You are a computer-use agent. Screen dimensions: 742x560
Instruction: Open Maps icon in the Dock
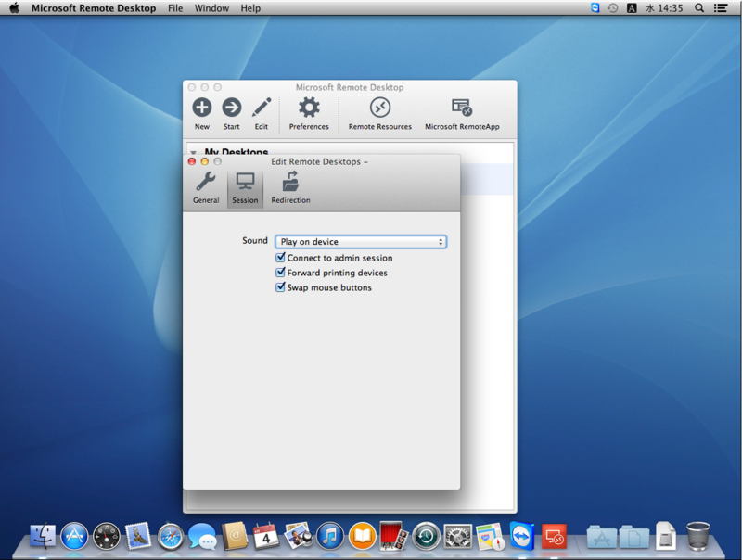(491, 536)
